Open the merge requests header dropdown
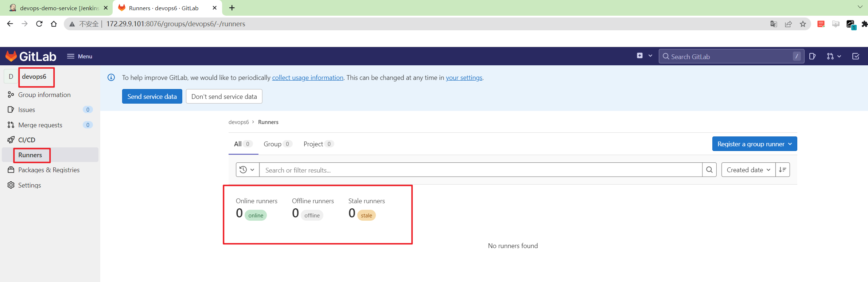The height and width of the screenshot is (282, 868). point(834,56)
